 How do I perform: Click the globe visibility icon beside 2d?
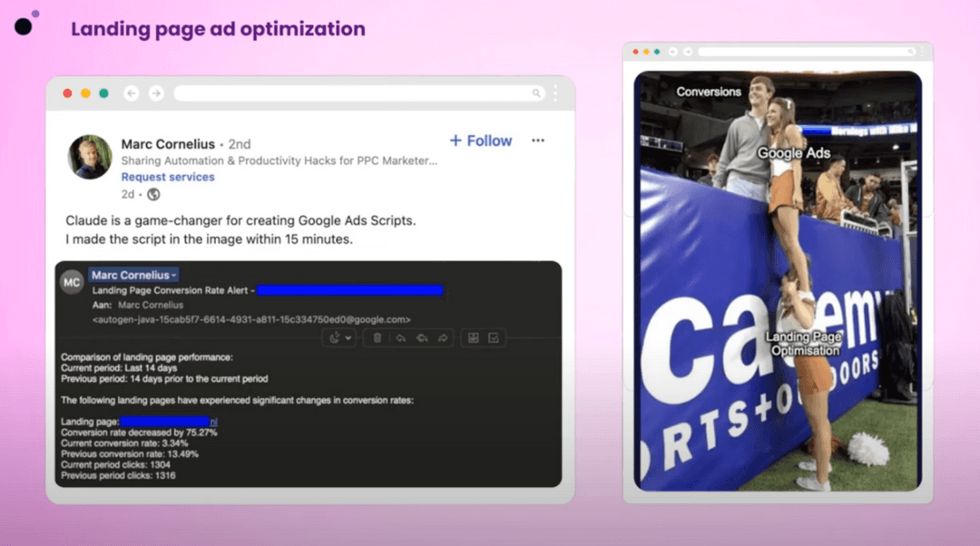click(x=153, y=194)
